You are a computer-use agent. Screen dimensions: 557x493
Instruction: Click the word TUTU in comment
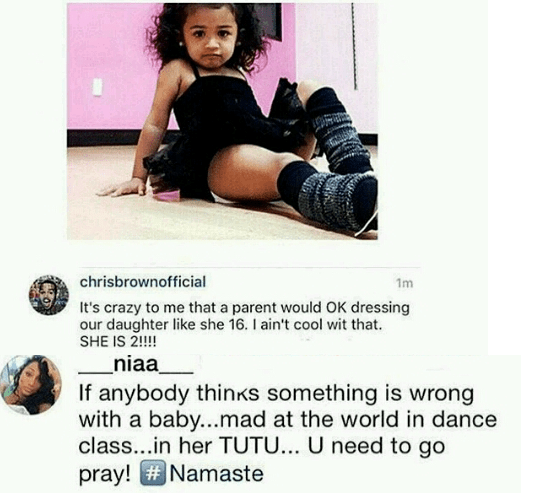point(249,446)
